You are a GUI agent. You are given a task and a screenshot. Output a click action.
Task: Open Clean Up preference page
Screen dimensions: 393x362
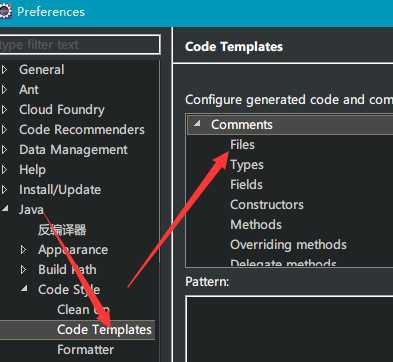point(83,310)
